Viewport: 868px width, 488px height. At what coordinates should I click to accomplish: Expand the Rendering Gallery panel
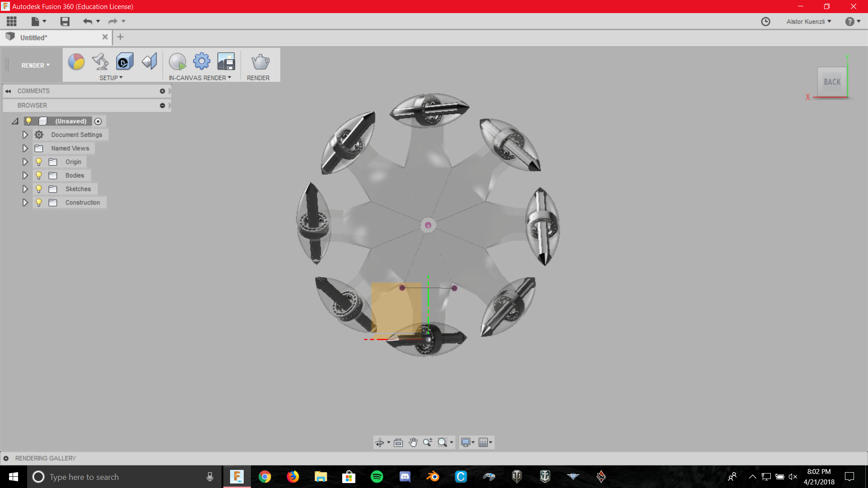(x=6, y=459)
